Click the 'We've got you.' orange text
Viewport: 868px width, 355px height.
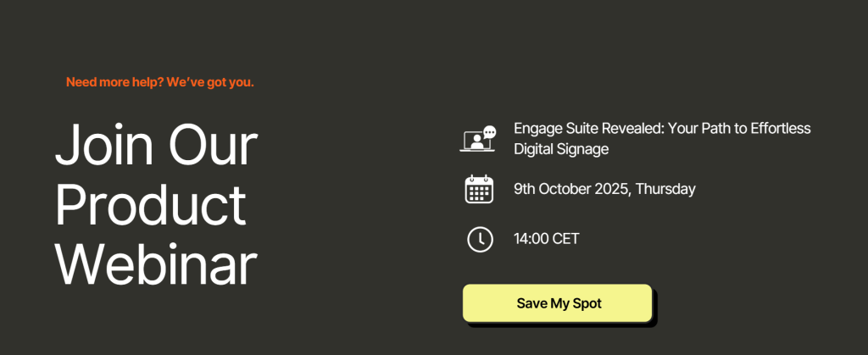click(x=210, y=82)
